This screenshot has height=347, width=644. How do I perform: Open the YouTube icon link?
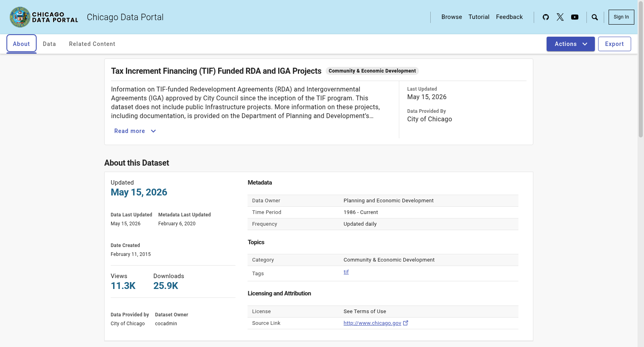pyautogui.click(x=575, y=17)
